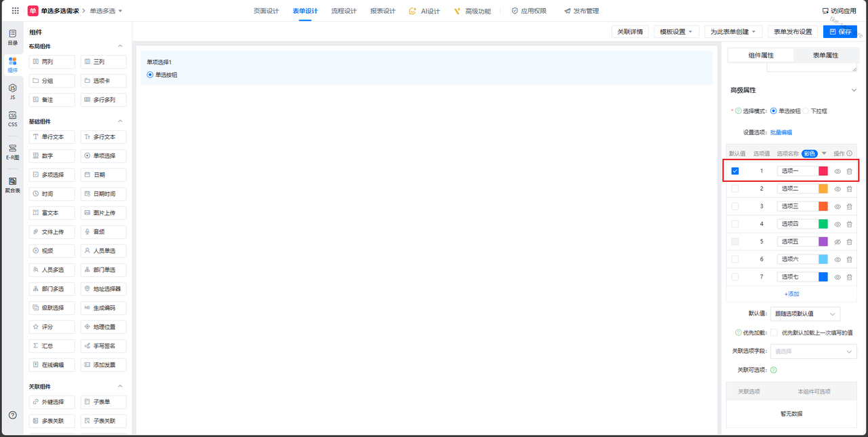Check the default value box for 选项二

point(735,189)
